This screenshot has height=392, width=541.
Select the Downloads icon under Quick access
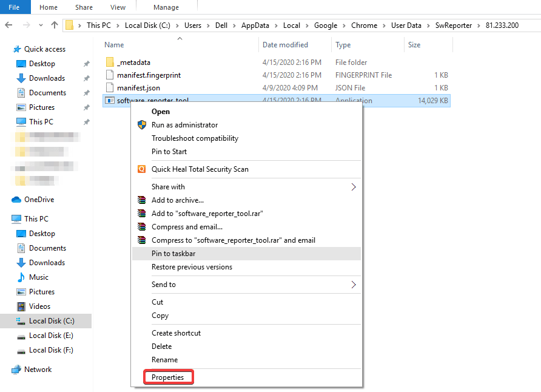pos(19,78)
